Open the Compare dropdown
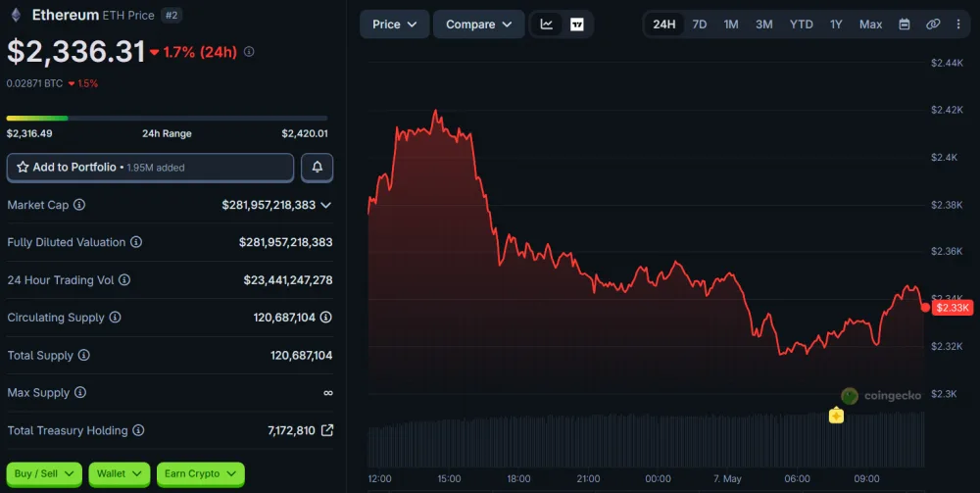Viewport: 980px width, 493px height. pyautogui.click(x=479, y=25)
